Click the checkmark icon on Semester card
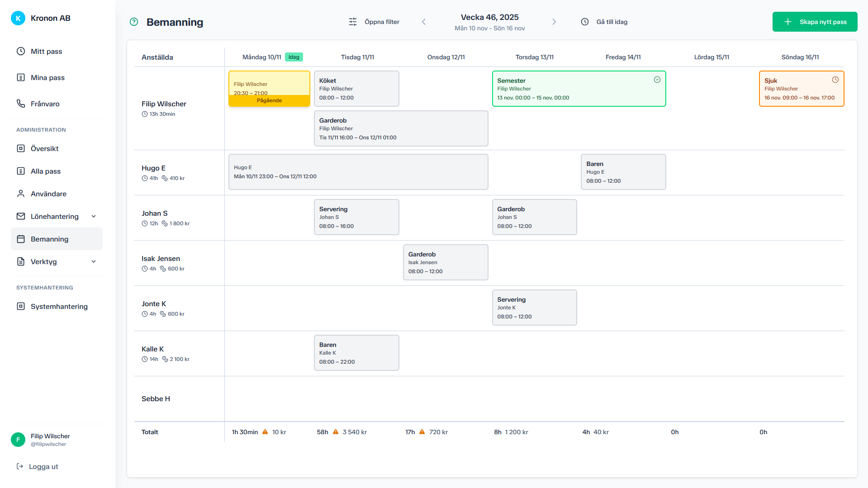Image resolution: width=868 pixels, height=488 pixels. coord(657,80)
